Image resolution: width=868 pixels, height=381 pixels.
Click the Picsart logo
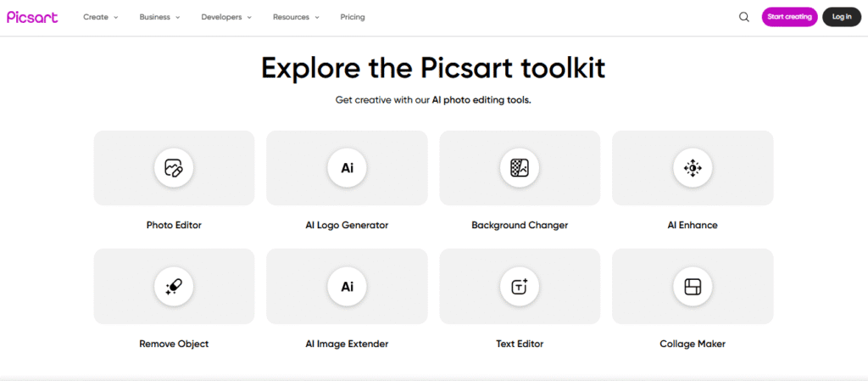(32, 17)
